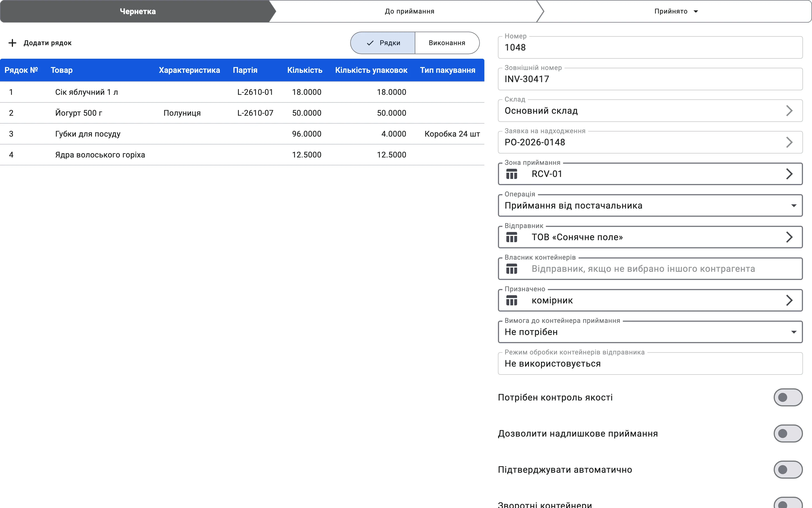The height and width of the screenshot is (508, 812).
Task: Open the комірник assignee chevron
Action: pyautogui.click(x=789, y=300)
